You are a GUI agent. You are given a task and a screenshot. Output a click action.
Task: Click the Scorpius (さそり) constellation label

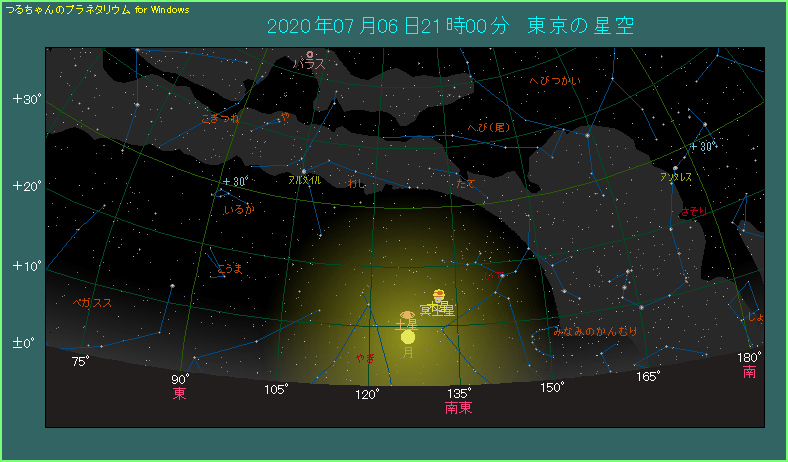pyautogui.click(x=693, y=212)
